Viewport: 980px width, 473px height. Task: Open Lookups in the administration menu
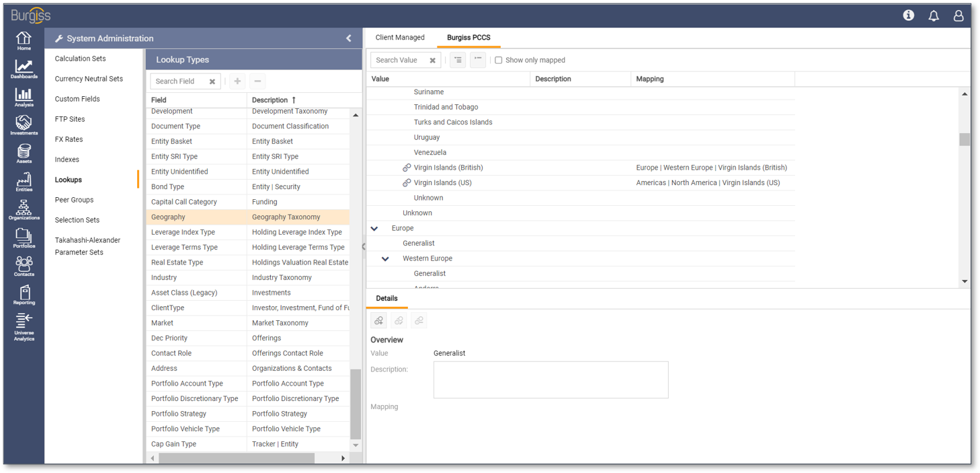point(68,179)
